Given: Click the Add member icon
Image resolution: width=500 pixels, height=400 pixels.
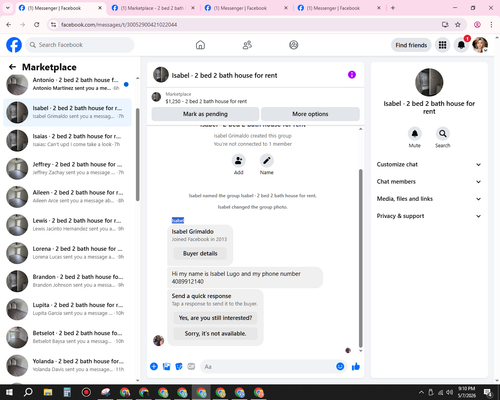Looking at the screenshot, I should coord(239,161).
